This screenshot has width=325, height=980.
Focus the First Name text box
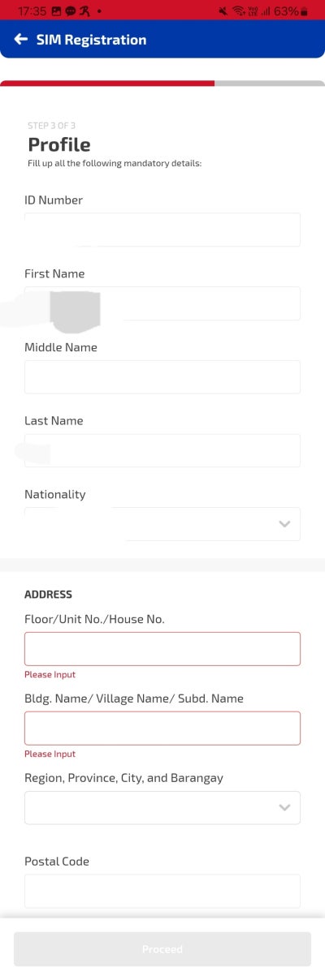point(162,303)
